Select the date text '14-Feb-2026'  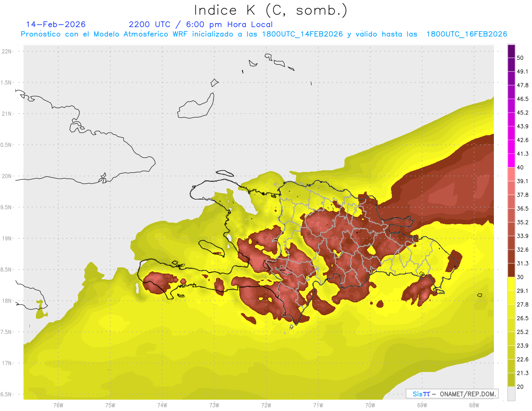click(x=56, y=24)
